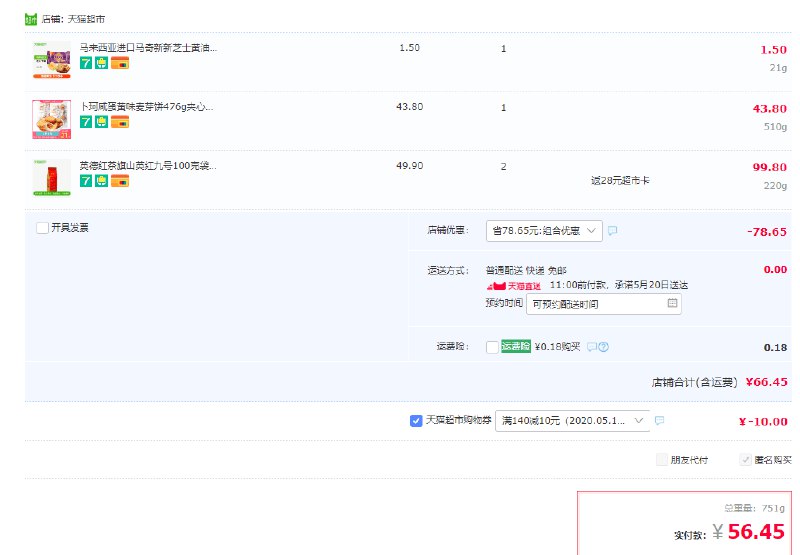Click the question mark help icon beside 运费险
800x555 pixels.
click(604, 347)
